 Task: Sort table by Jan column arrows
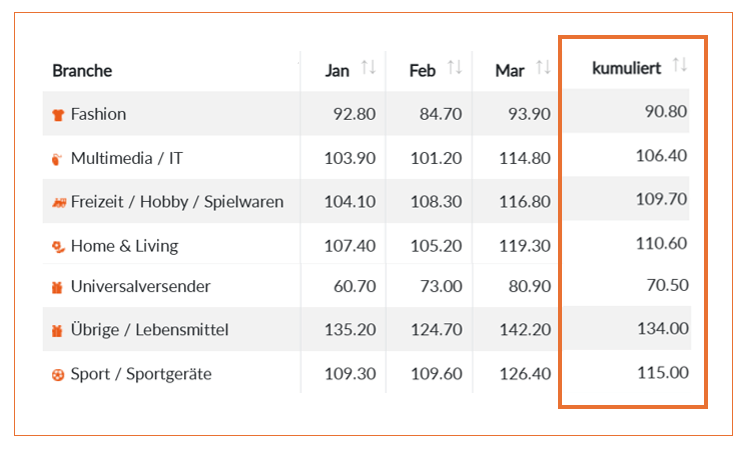tap(368, 67)
